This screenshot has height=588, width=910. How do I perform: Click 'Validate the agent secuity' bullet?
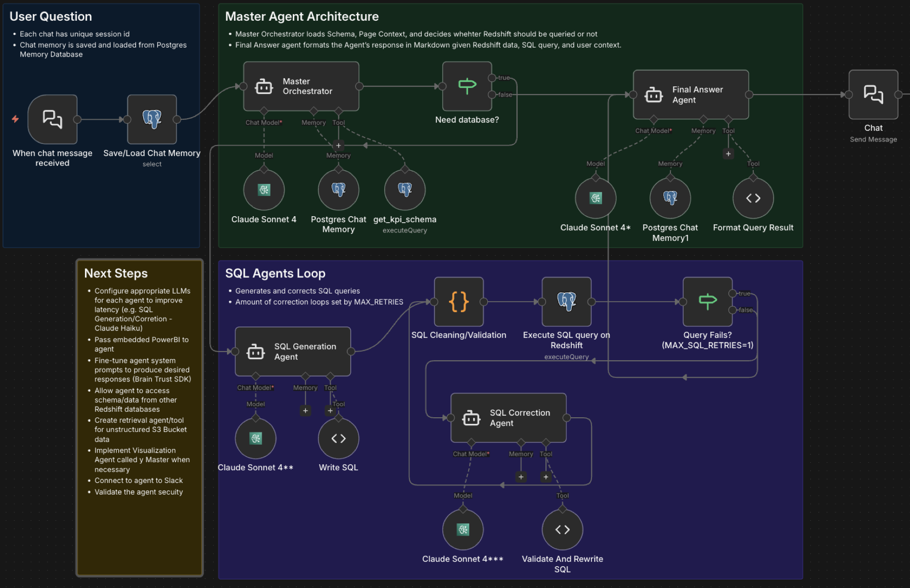(x=139, y=492)
